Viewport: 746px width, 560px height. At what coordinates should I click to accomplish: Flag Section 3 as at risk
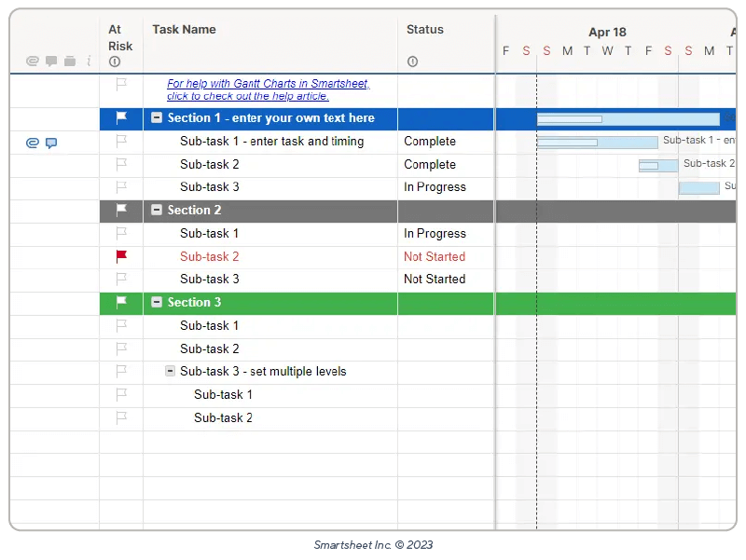(120, 303)
